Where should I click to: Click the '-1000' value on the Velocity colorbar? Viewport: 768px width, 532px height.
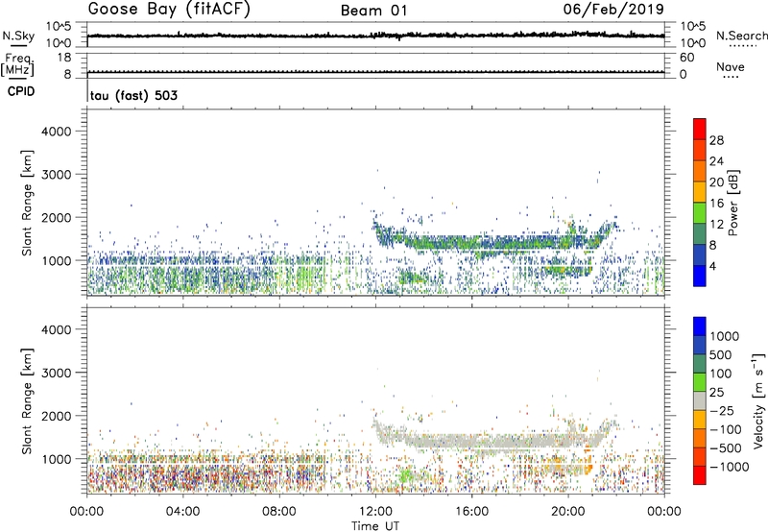point(729,467)
